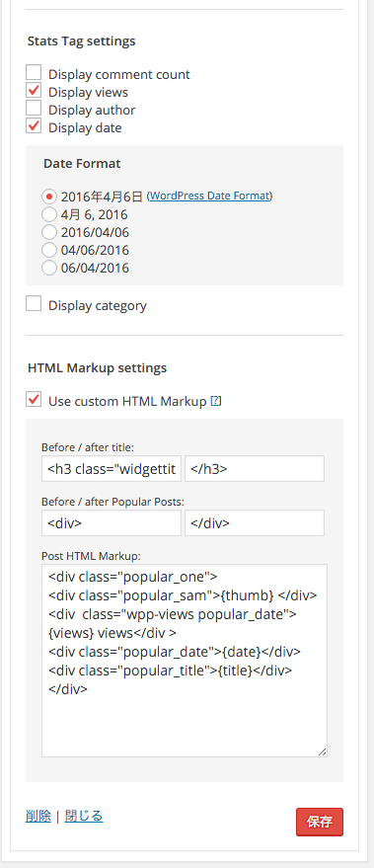Tick the Display author checkbox
Image resolution: width=374 pixels, height=868 pixels.
(34, 108)
